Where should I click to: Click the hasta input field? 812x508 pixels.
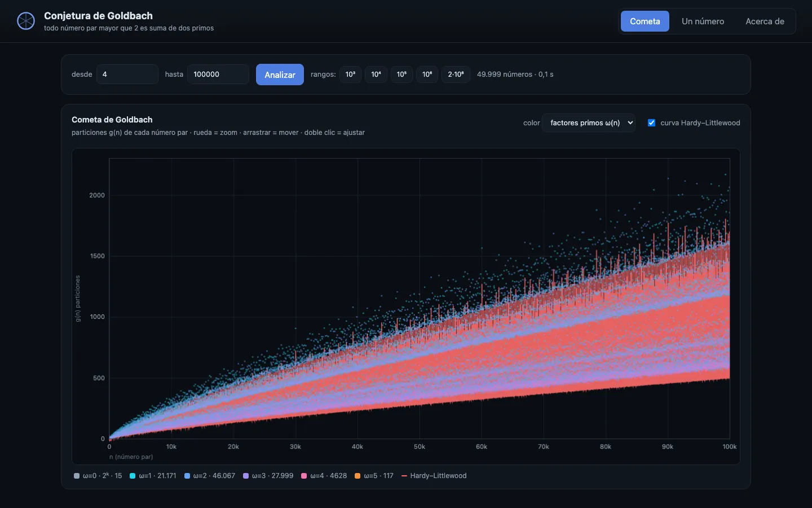click(x=218, y=75)
